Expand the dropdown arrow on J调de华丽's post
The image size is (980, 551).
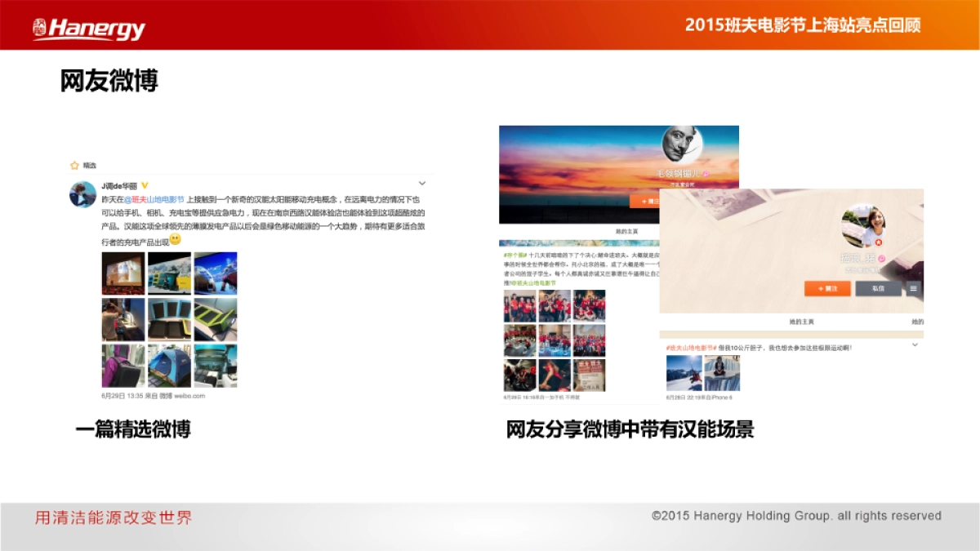tap(421, 183)
